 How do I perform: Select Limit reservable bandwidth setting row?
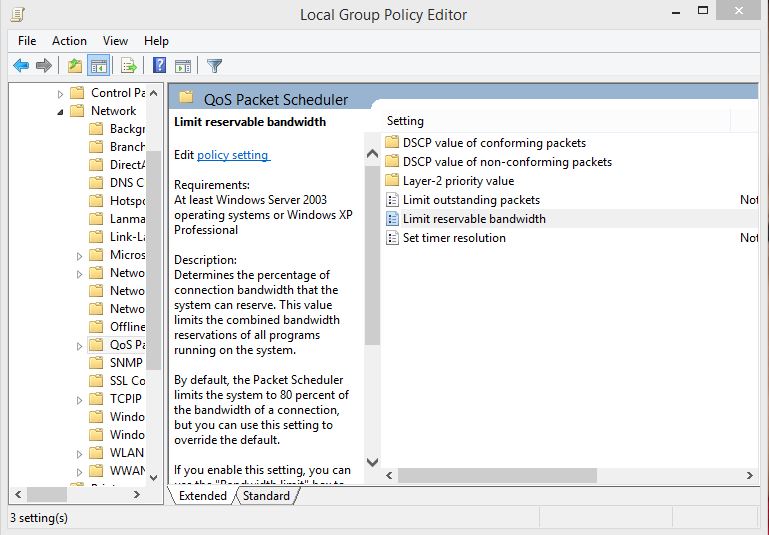point(570,219)
